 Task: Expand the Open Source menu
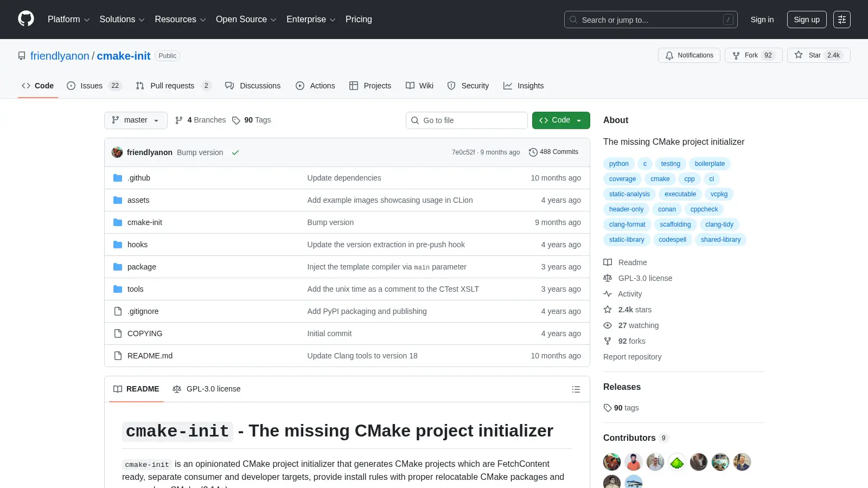(x=246, y=20)
